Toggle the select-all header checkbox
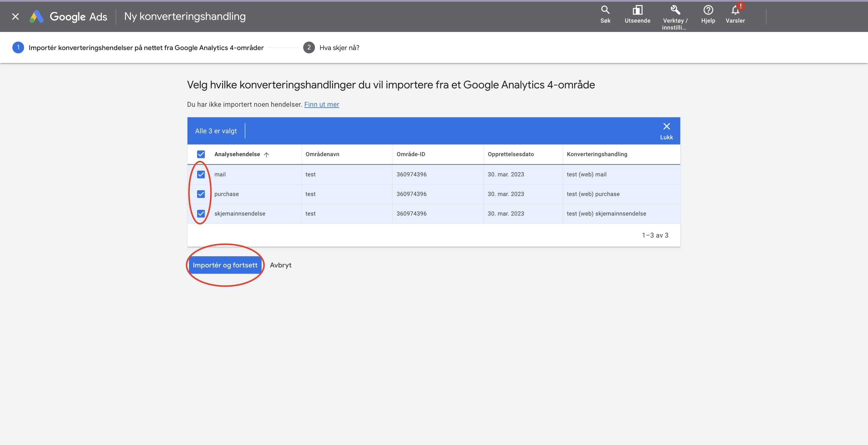The width and height of the screenshot is (868, 445). [x=201, y=154]
